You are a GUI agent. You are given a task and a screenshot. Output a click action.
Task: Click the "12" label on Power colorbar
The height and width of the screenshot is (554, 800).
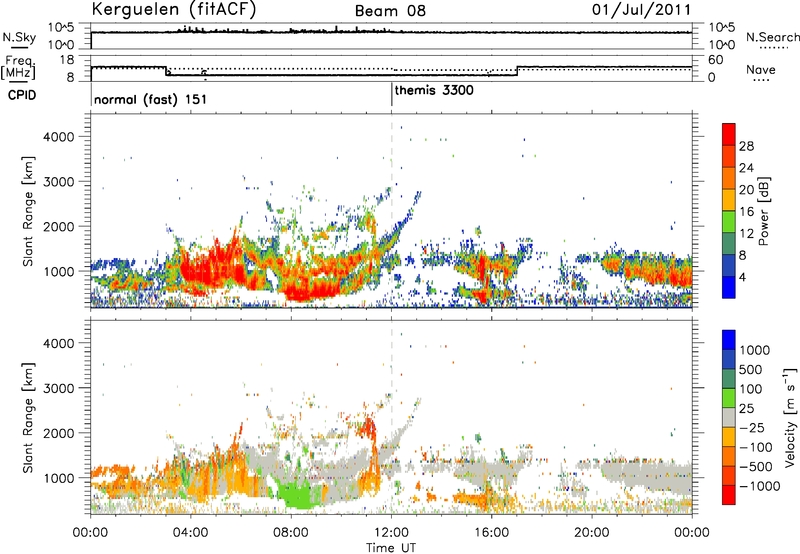click(746, 234)
